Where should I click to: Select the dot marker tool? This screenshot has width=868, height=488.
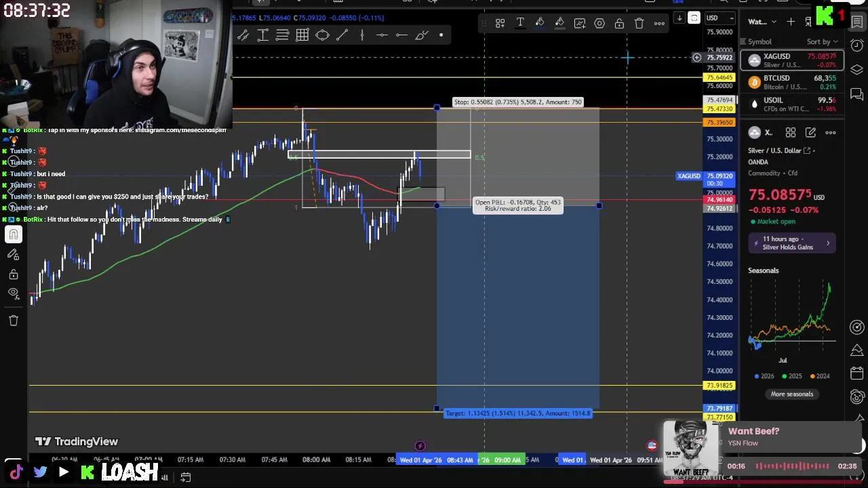[x=441, y=35]
